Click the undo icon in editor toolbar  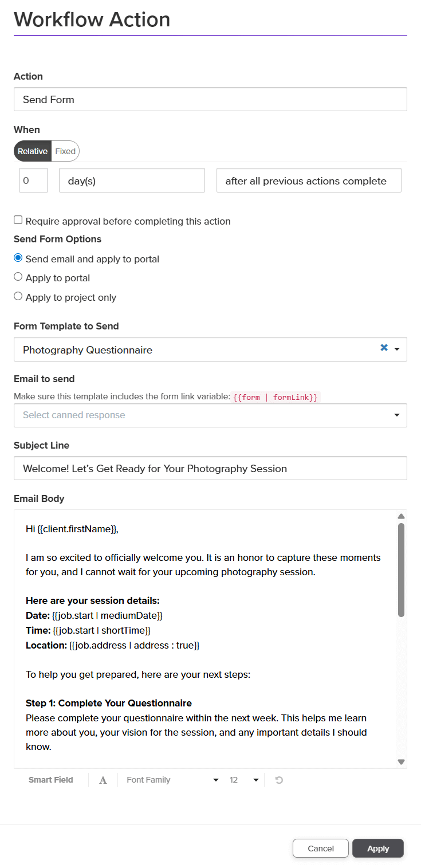click(279, 780)
